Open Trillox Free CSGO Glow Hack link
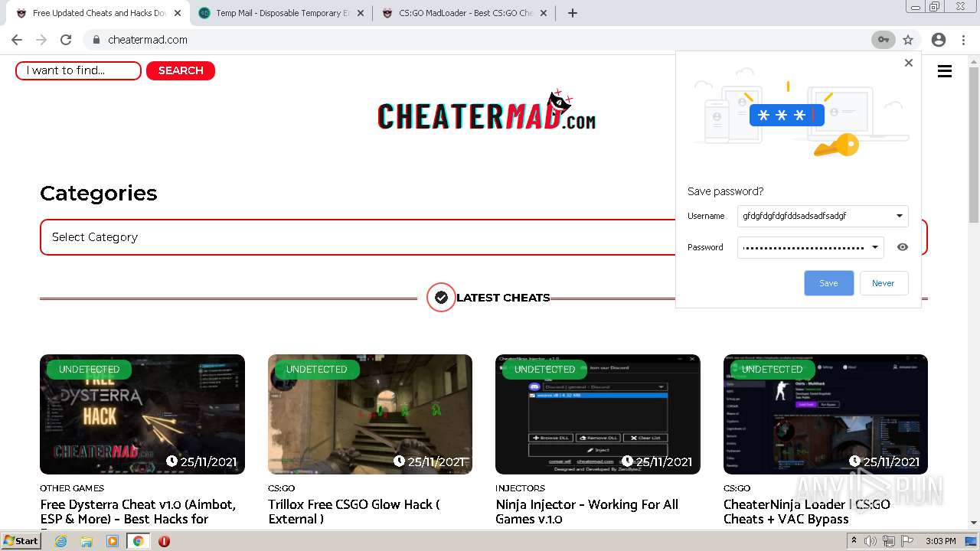Image resolution: width=980 pixels, height=551 pixels. click(354, 512)
